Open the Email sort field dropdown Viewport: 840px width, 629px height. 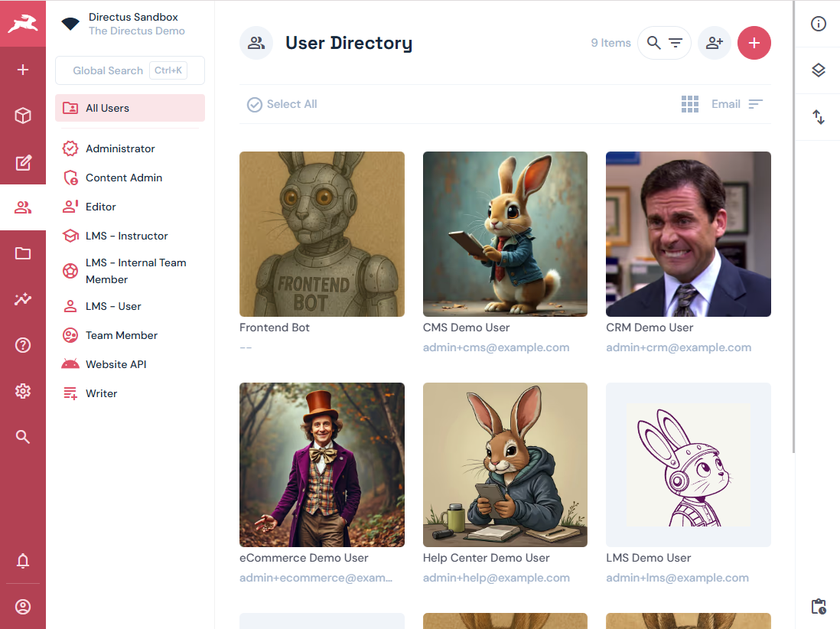tap(725, 104)
